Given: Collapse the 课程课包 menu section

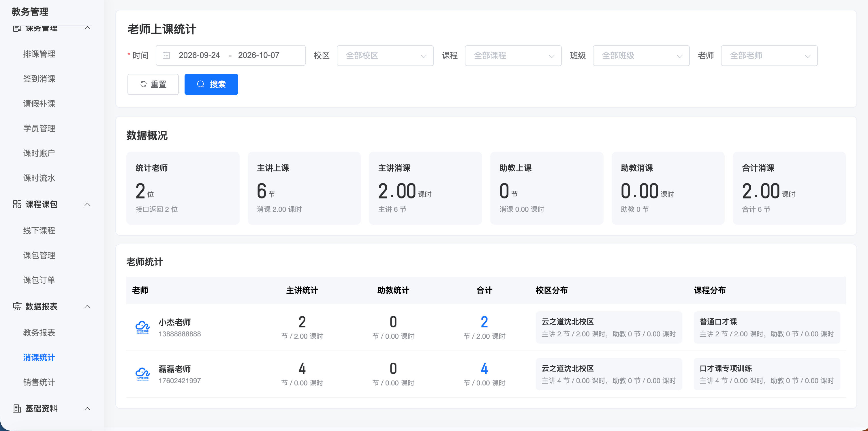Looking at the screenshot, I should tap(87, 204).
